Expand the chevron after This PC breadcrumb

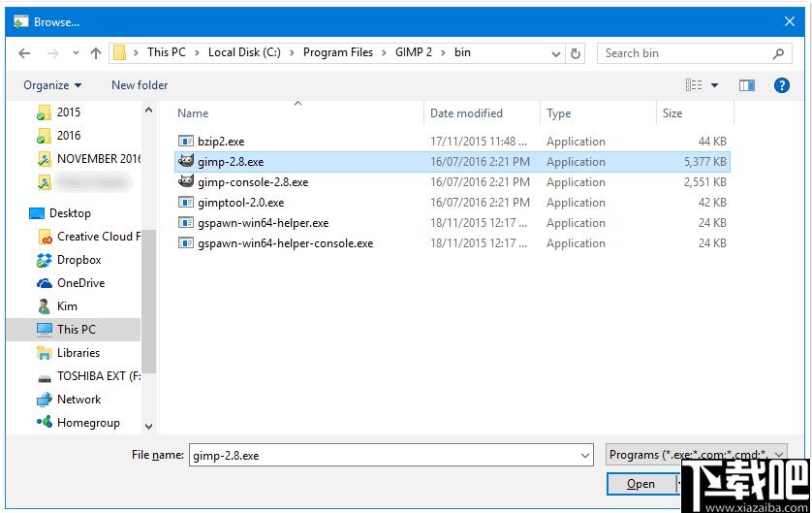[x=197, y=53]
